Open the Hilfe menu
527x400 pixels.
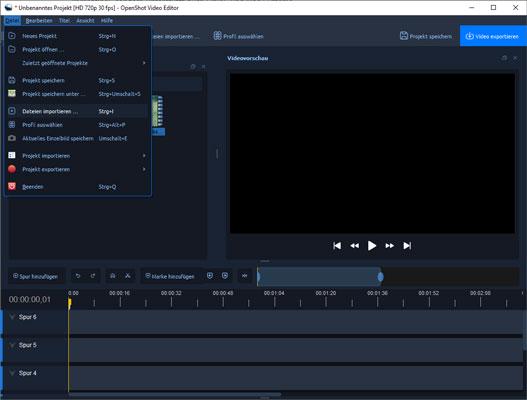(107, 21)
